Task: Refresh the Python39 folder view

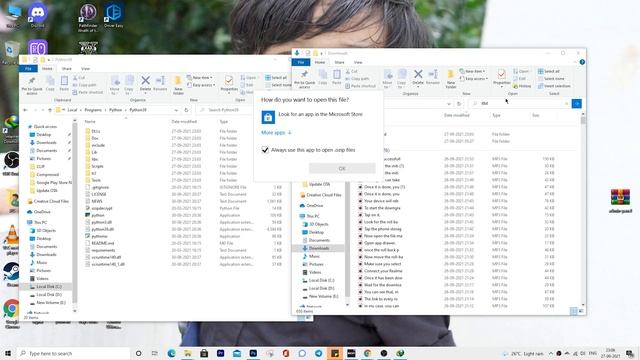Action: pos(186,110)
